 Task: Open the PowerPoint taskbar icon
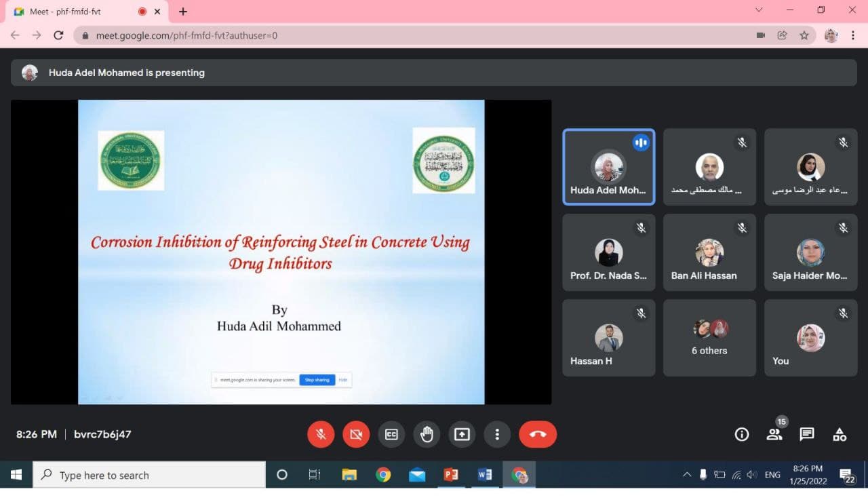(x=451, y=474)
